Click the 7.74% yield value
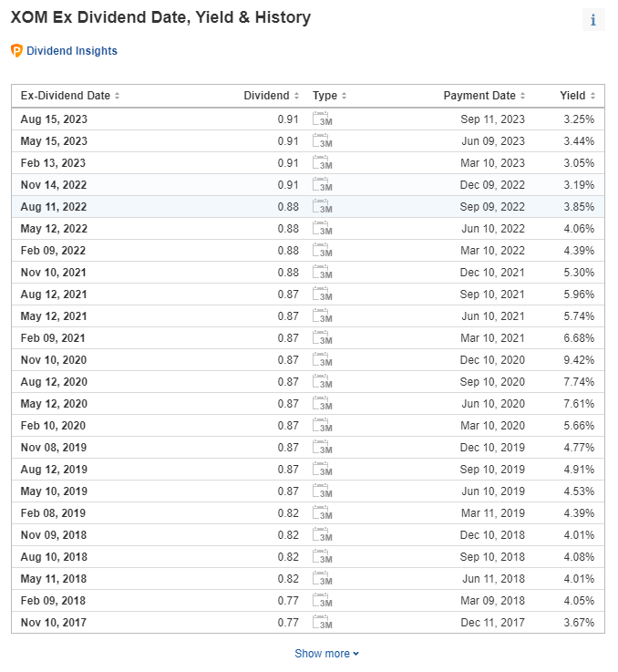This screenshot has width=618, height=672. click(x=579, y=381)
